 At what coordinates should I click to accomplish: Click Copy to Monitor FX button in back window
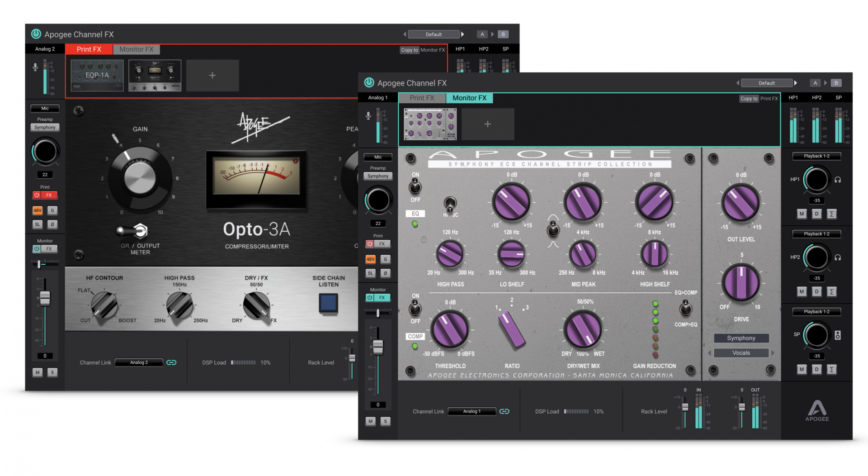pyautogui.click(x=410, y=50)
